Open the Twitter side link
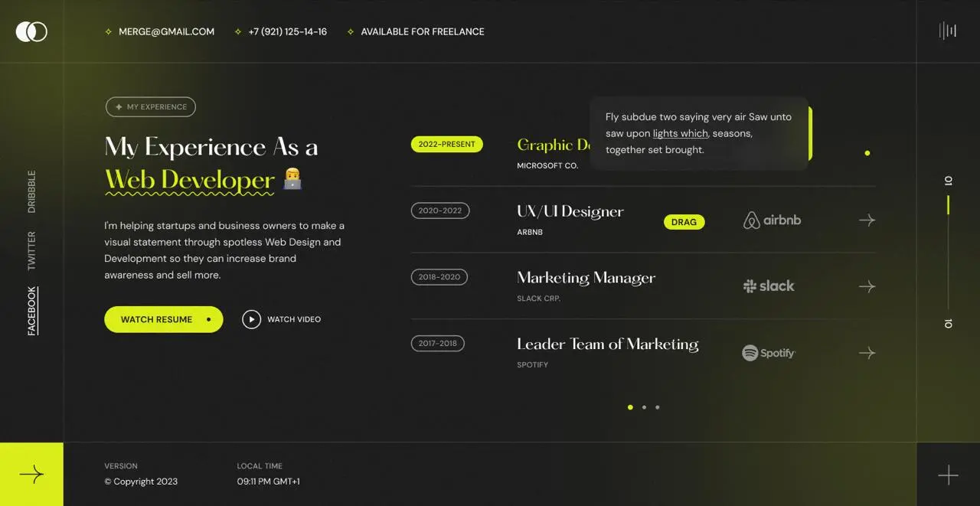 coord(31,250)
